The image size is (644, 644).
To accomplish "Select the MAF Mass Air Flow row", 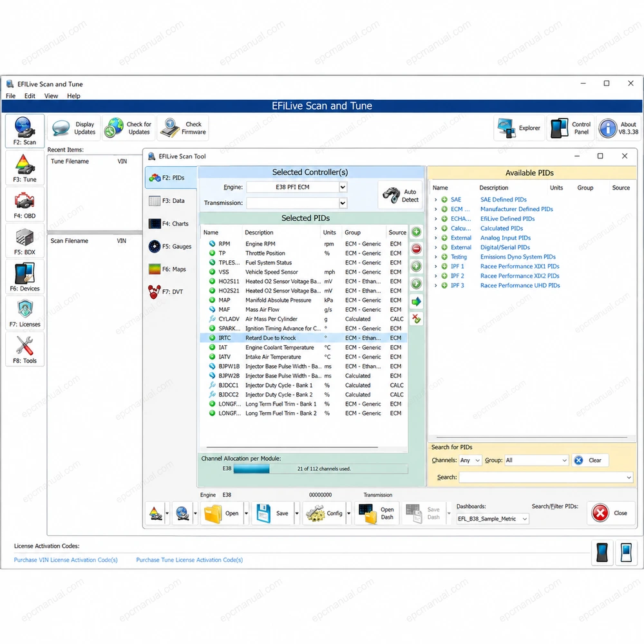I will point(303,310).
